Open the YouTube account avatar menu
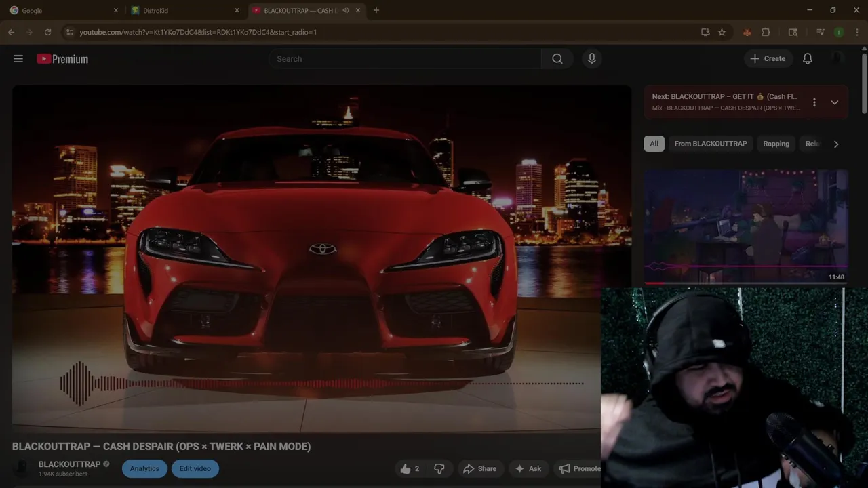 coord(837,59)
